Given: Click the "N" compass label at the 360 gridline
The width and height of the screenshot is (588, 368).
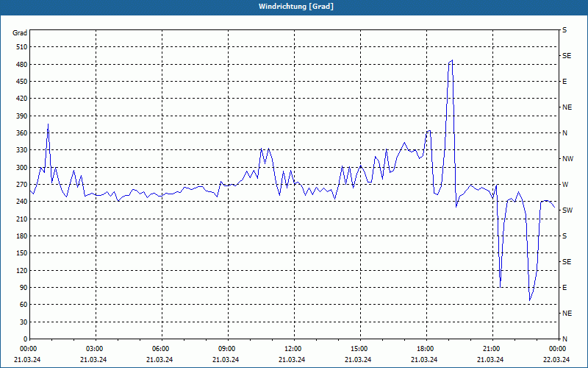Looking at the screenshot, I should [x=564, y=133].
